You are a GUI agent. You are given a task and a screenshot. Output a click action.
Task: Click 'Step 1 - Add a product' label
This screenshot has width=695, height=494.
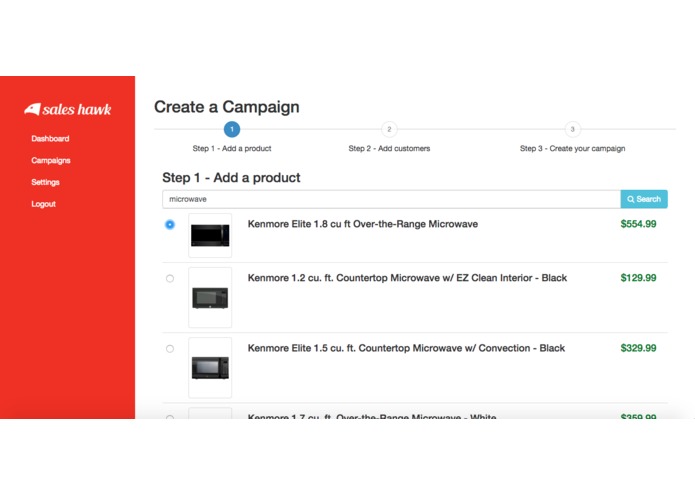point(232,148)
